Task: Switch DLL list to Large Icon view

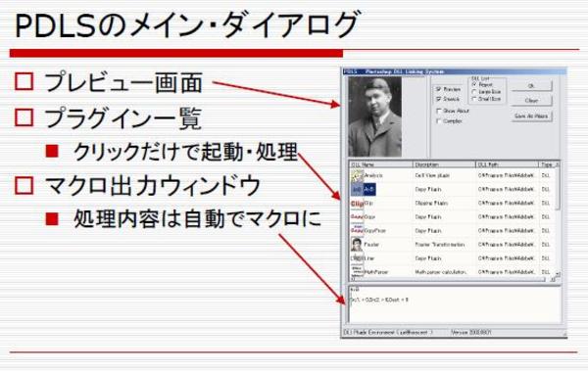Action: pyautogui.click(x=474, y=92)
